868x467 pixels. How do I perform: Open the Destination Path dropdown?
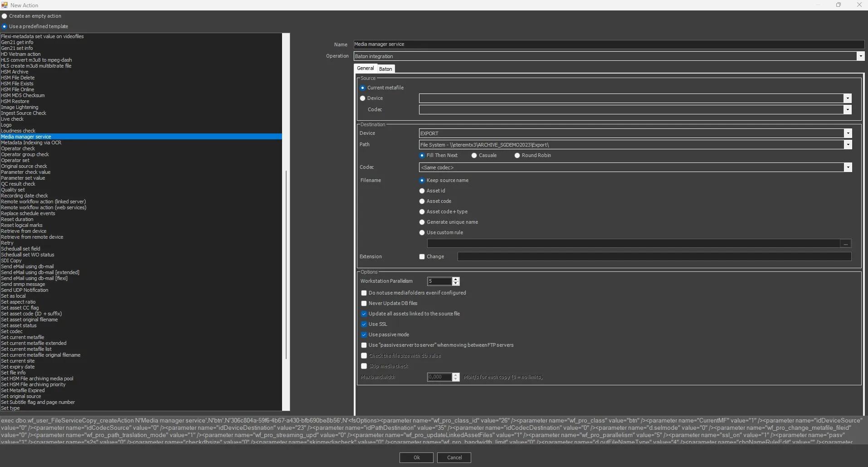(x=848, y=145)
